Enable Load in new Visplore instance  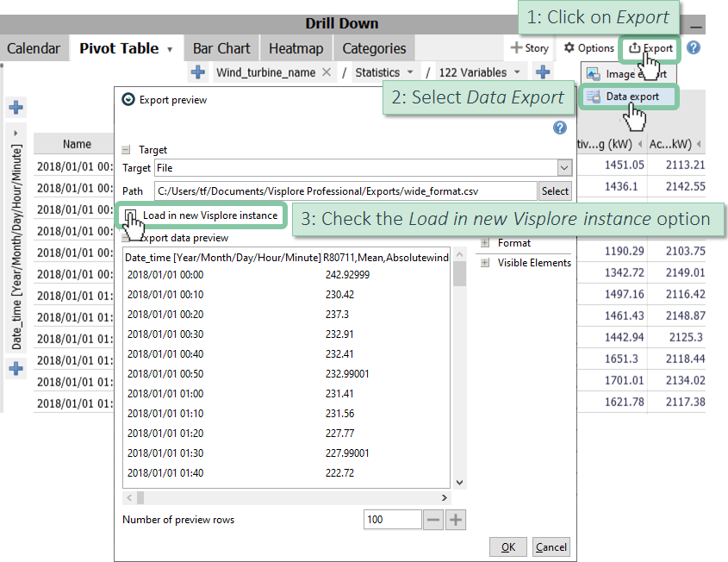[x=130, y=215]
